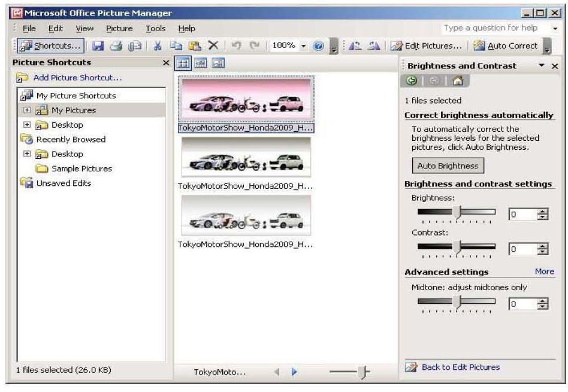Click the Back to Edit Pictures link
The image size is (568, 392).
(460, 367)
